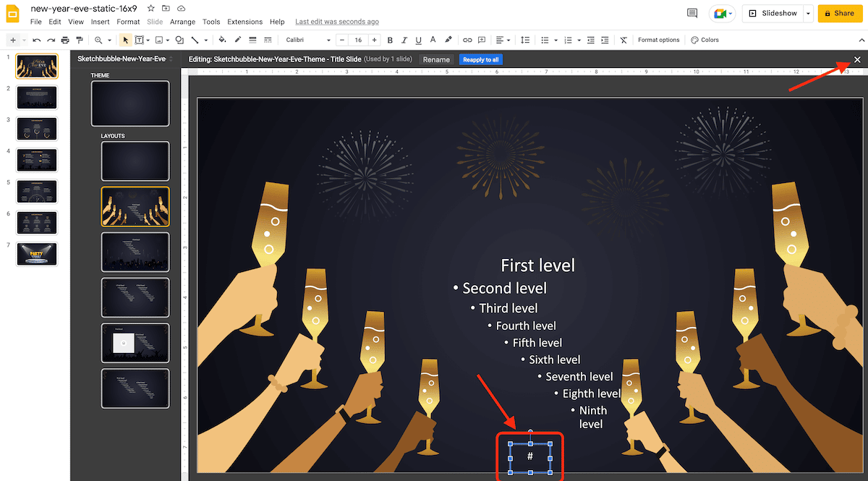The width and height of the screenshot is (868, 481).
Task: Toggle bold text formatting
Action: tap(390, 40)
